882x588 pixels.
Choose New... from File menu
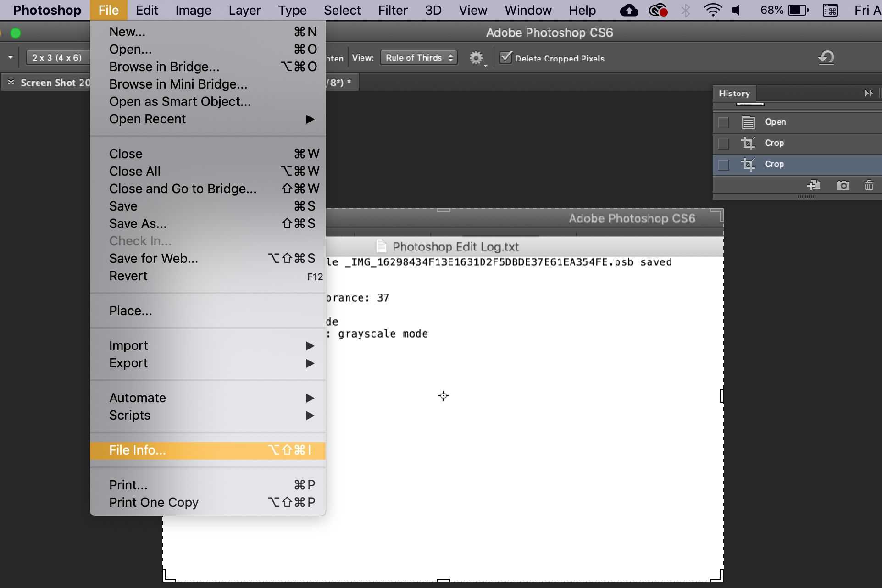208,32
